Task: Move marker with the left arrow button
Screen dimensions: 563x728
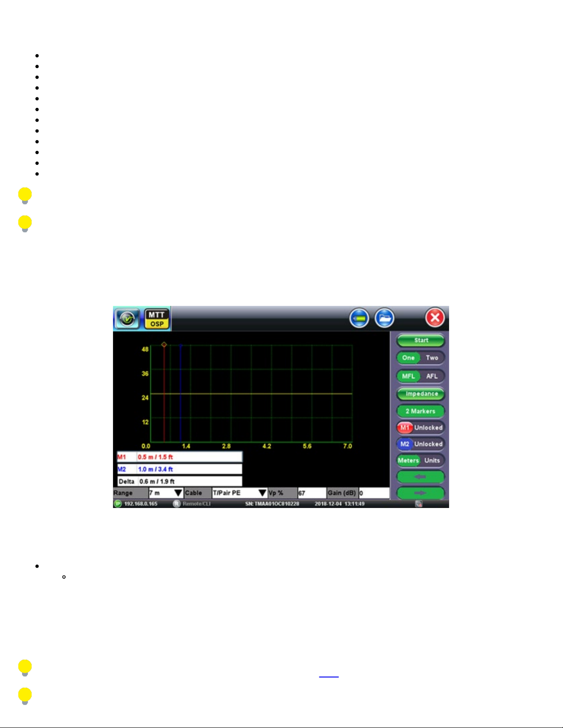Action: click(x=421, y=477)
